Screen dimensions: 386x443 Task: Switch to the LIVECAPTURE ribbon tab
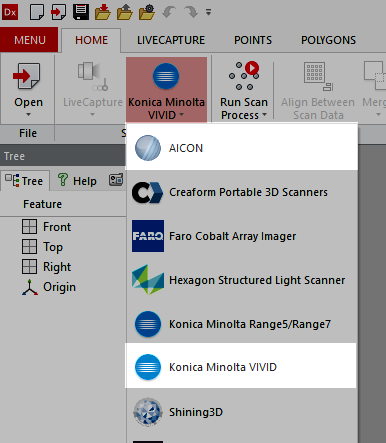pyautogui.click(x=171, y=40)
